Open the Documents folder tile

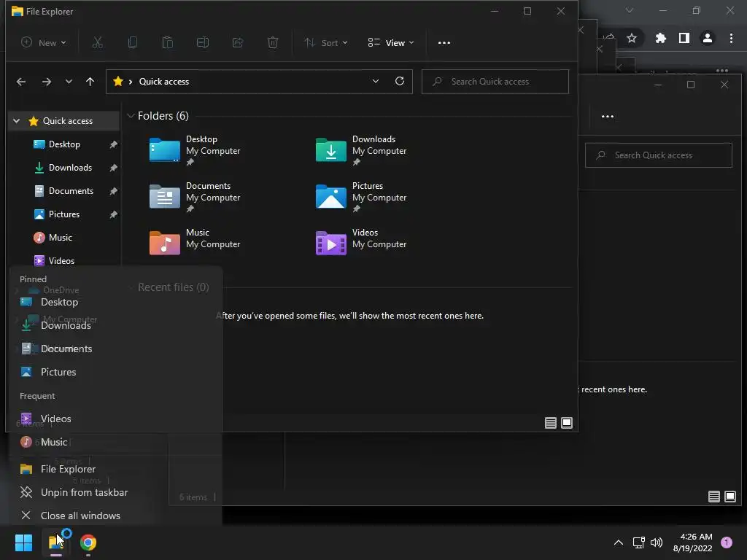(196, 197)
